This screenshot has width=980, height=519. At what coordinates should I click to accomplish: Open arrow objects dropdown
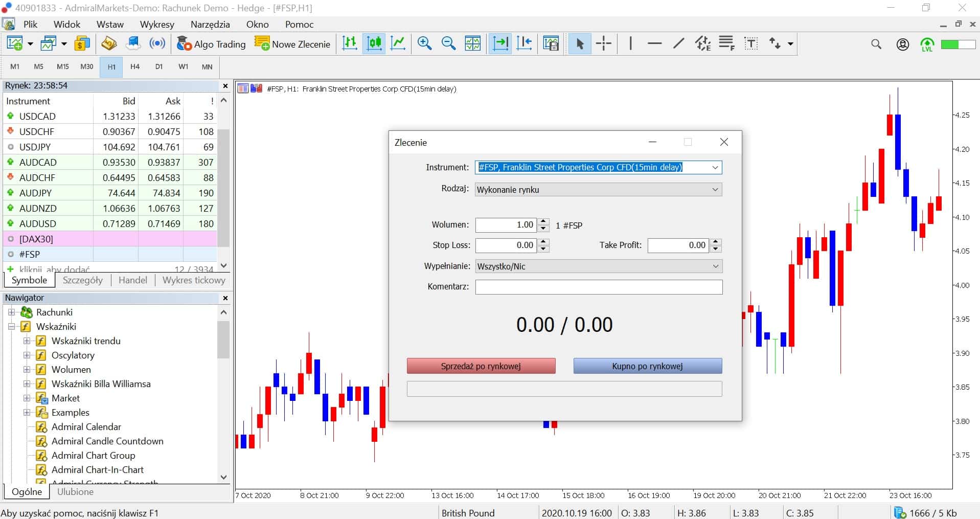point(790,44)
